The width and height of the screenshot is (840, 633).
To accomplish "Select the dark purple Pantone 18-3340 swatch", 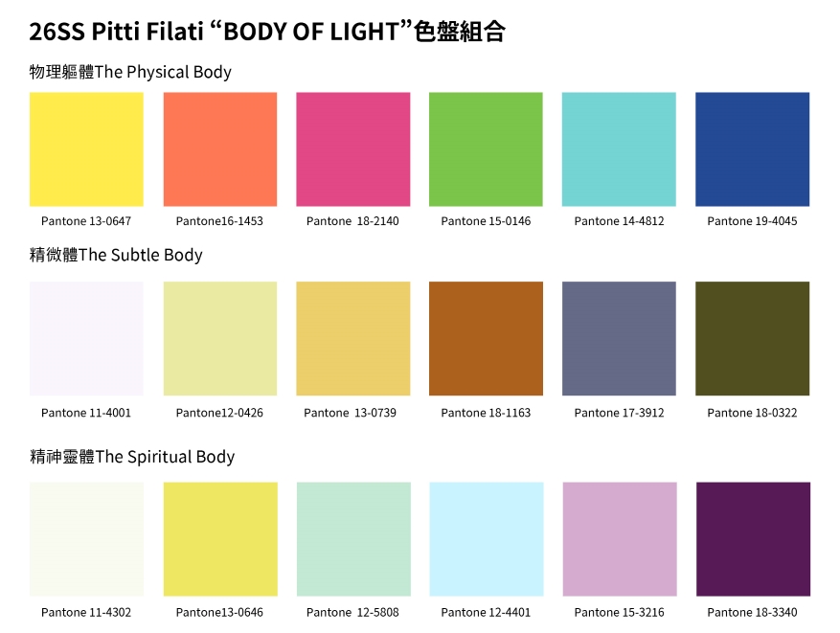I will tap(753, 539).
